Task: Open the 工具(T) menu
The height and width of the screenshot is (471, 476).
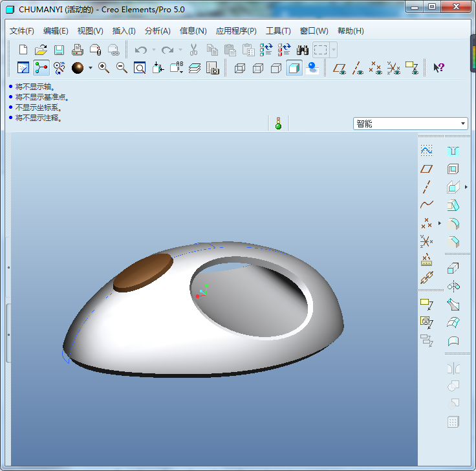Action: 278,30
